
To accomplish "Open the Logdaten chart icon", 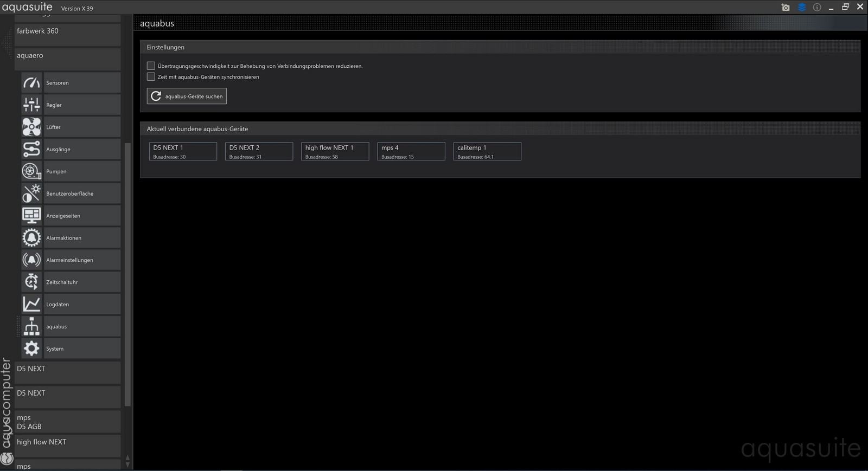I will pos(31,304).
